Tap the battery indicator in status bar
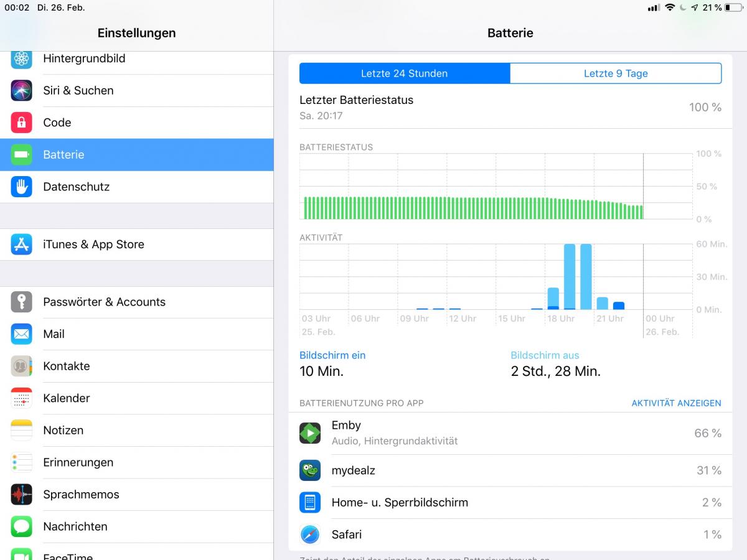 click(x=733, y=7)
